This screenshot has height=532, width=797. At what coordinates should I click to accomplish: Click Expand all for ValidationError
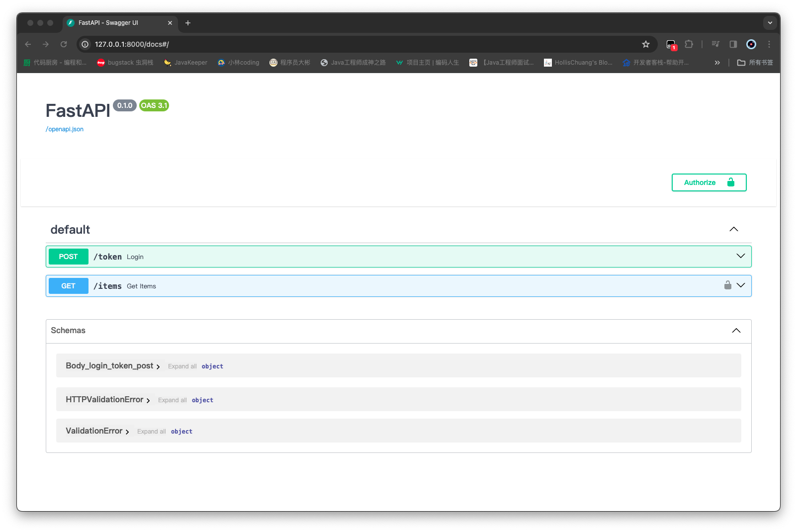coord(152,432)
